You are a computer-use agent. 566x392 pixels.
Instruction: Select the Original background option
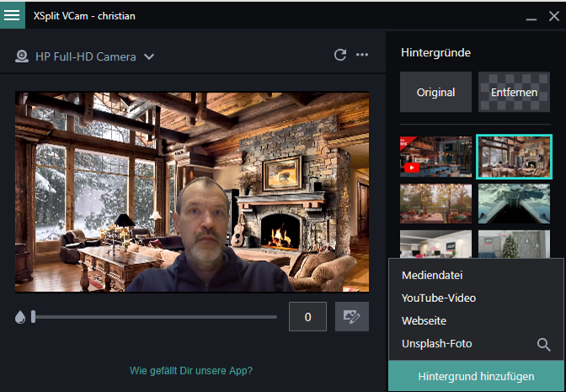(x=435, y=92)
